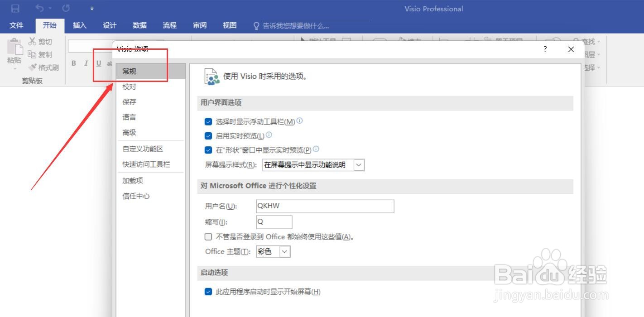Click the Help question mark in Visio 选项 dialog

click(x=545, y=49)
